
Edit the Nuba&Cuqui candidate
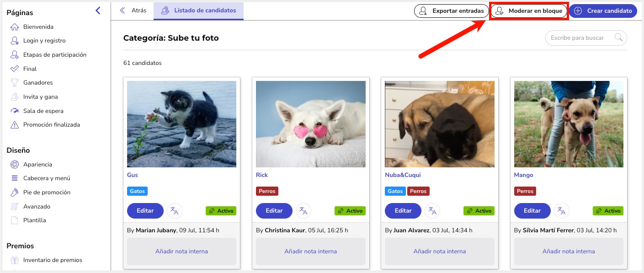(403, 211)
